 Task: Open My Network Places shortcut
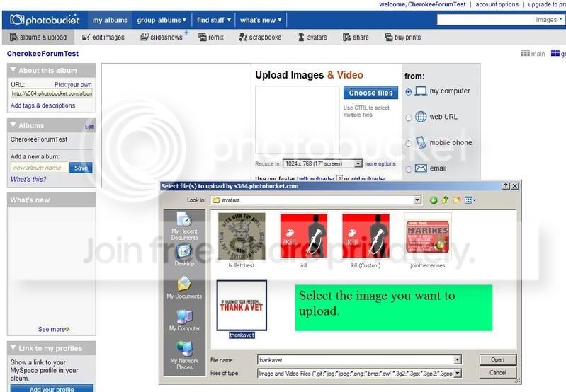(184, 353)
